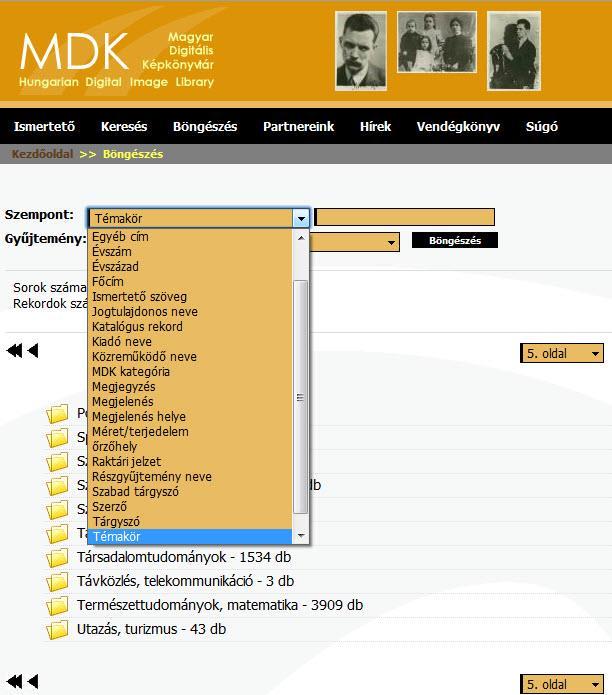Choose Részgyűjtemény neve option
Image resolution: width=612 pixels, height=695 pixels.
190,477
